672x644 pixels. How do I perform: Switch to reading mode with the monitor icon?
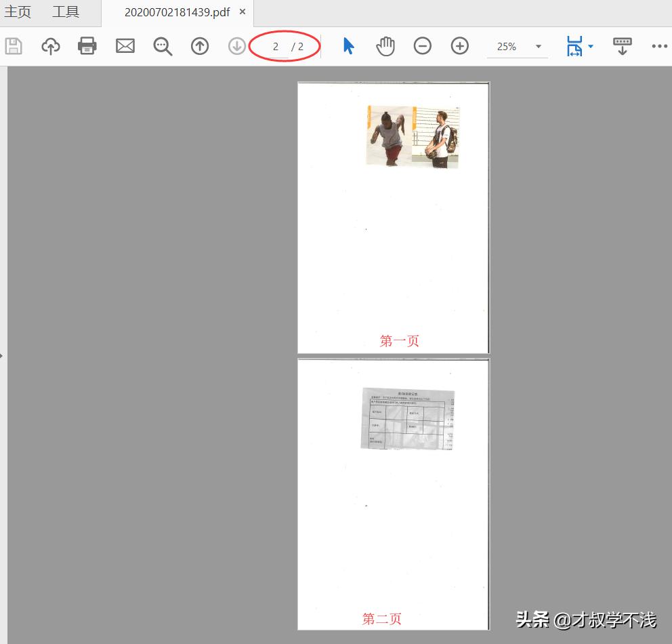[x=621, y=45]
